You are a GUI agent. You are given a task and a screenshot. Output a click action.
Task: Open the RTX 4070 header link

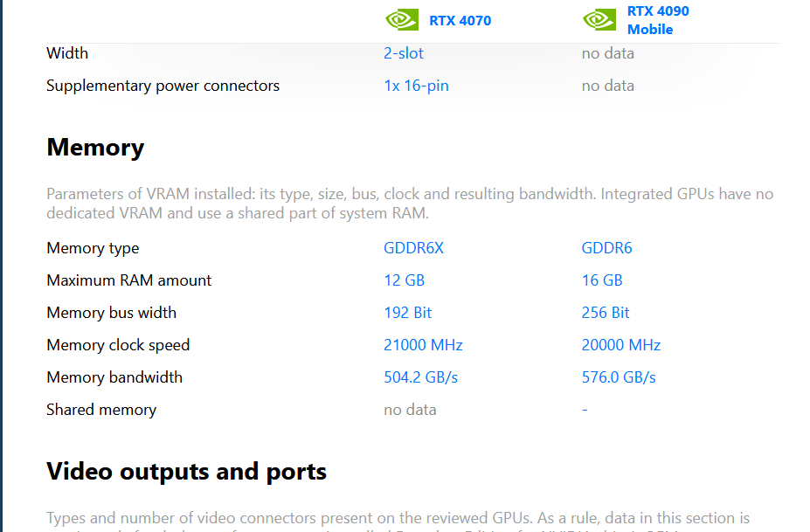(460, 21)
